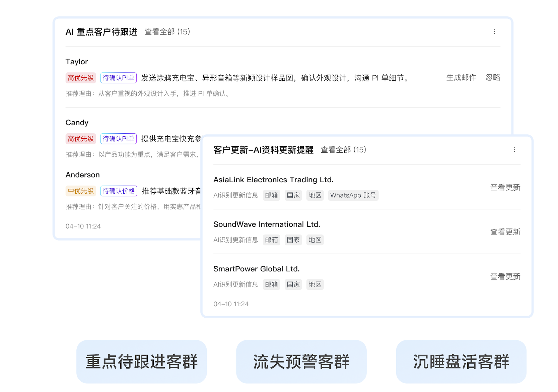Open more options menu in 客户更新 card
This screenshot has height=392, width=558.
[514, 150]
